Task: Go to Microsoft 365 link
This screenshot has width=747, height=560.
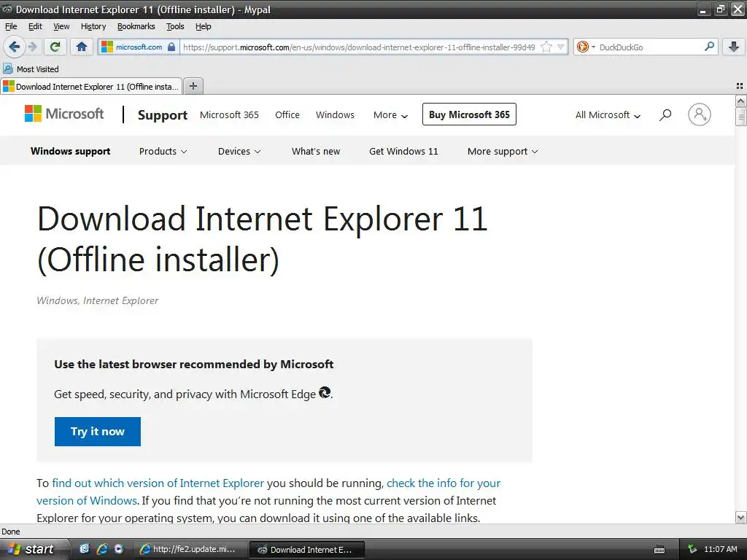Action: click(229, 114)
